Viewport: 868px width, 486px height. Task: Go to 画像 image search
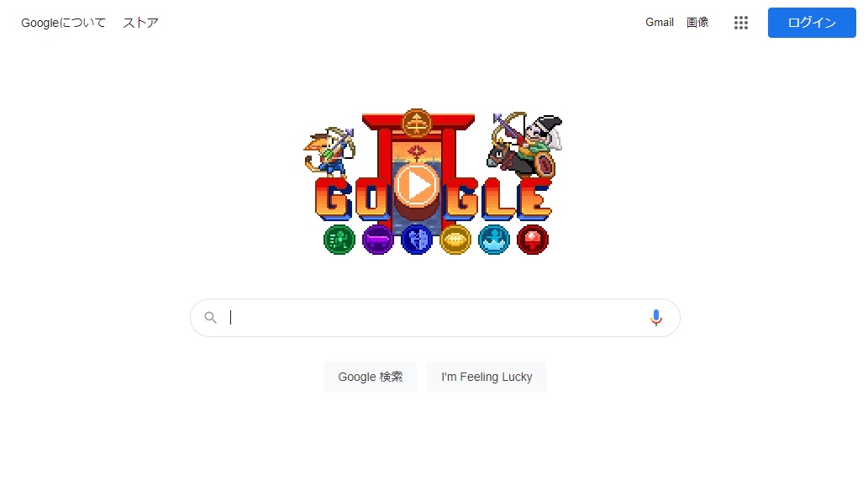697,22
